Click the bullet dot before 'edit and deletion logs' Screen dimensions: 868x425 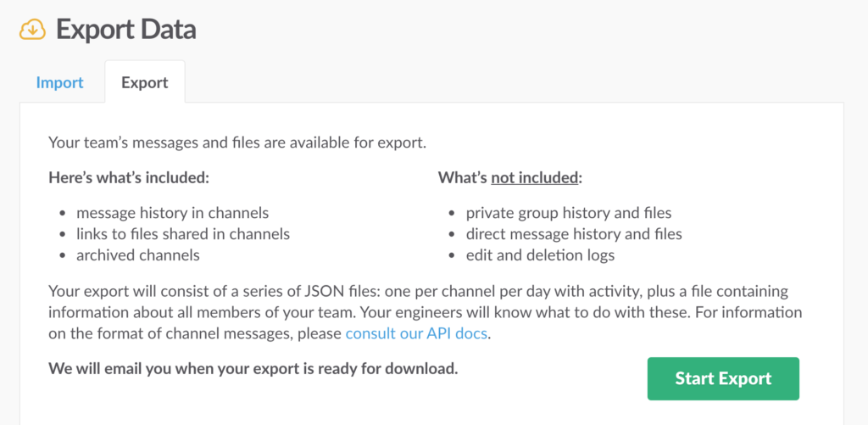453,255
